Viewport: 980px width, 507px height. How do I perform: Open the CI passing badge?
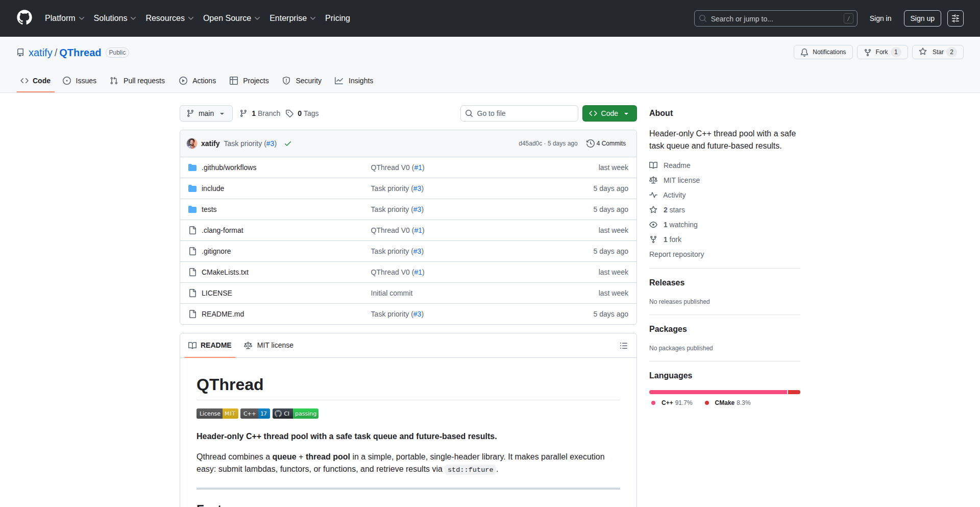point(296,414)
